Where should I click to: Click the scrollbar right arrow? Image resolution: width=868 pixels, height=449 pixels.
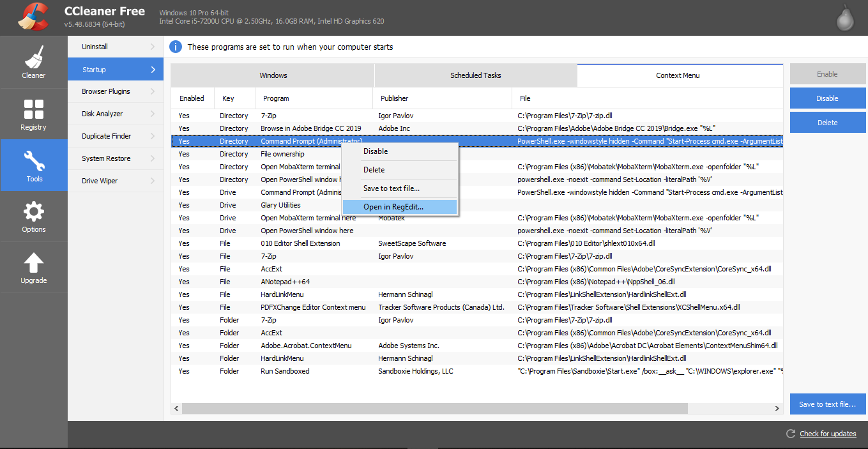pos(777,408)
